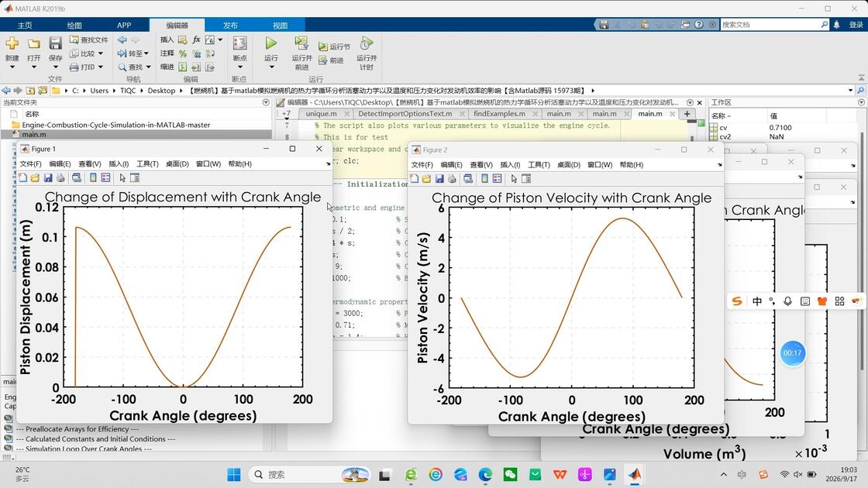The height and width of the screenshot is (488, 868).
Task: Click the search documentation field
Action: tap(770, 25)
